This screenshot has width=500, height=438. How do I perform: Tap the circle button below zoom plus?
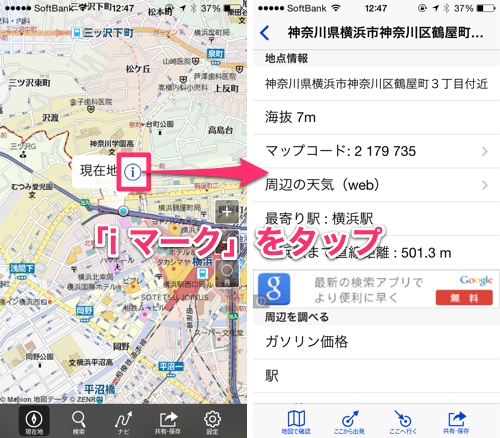[227, 271]
